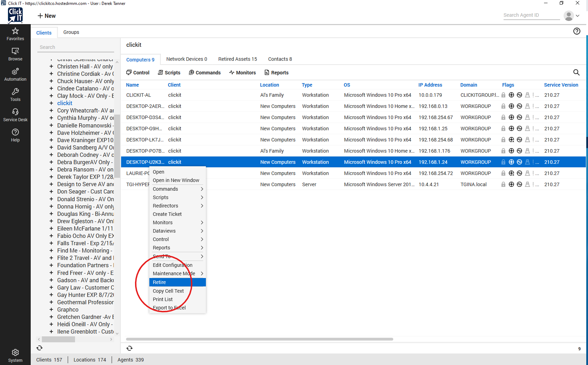Expand the Graphco client node
The image size is (588, 365).
[x=51, y=309]
